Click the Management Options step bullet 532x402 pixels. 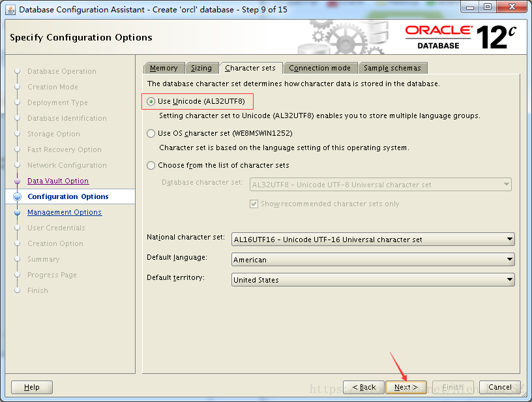[18, 213]
